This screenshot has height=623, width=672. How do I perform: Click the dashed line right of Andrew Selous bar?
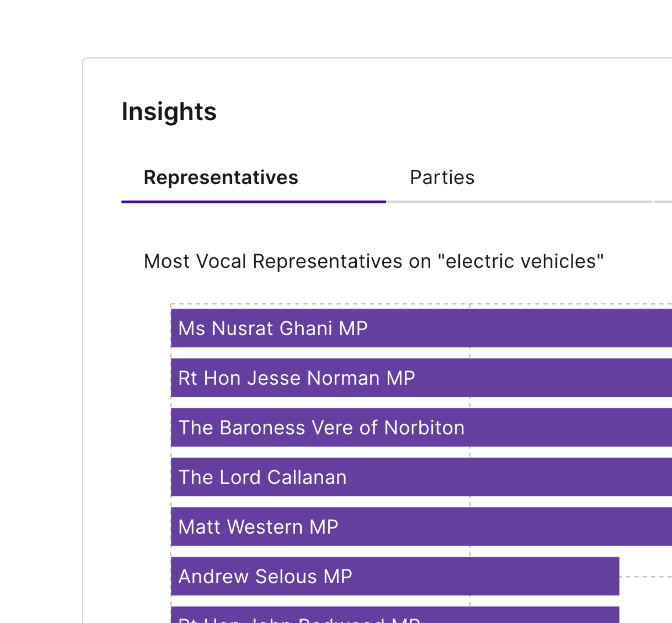pos(646,577)
